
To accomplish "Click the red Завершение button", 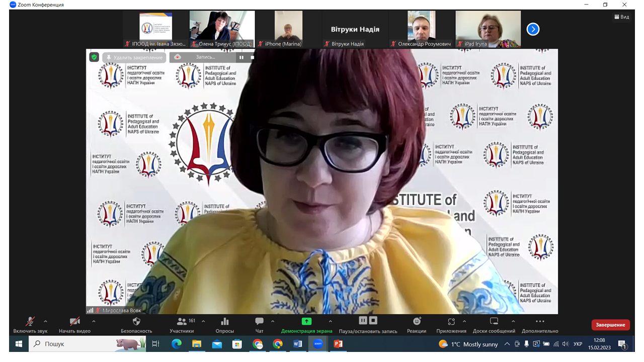I will tap(610, 325).
